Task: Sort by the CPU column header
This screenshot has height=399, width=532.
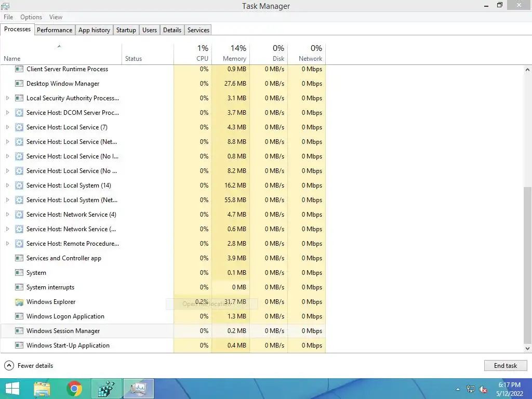Action: click(x=193, y=54)
